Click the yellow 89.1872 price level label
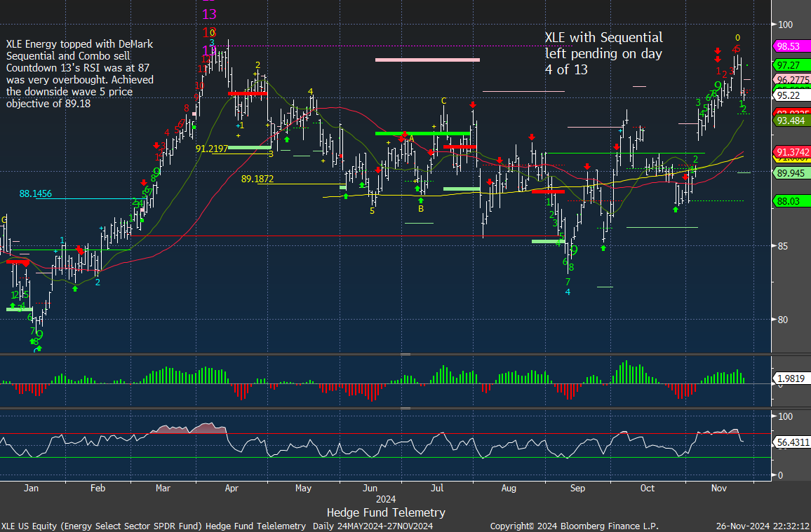 click(x=257, y=179)
